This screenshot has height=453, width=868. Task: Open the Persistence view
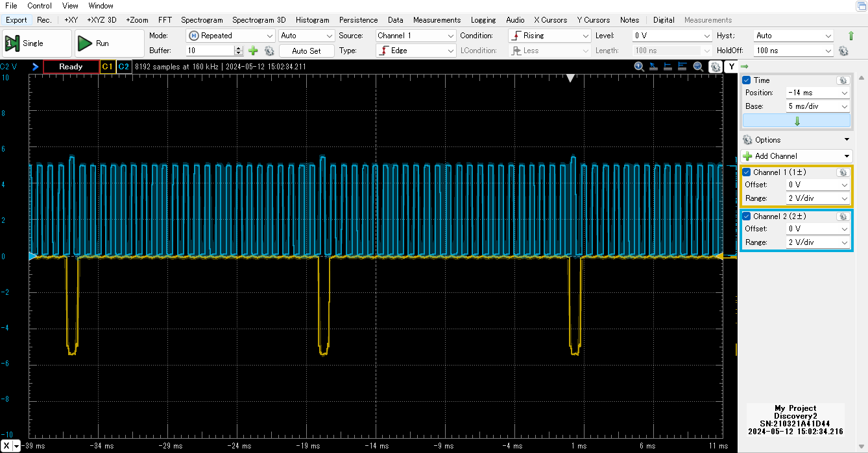(x=358, y=20)
